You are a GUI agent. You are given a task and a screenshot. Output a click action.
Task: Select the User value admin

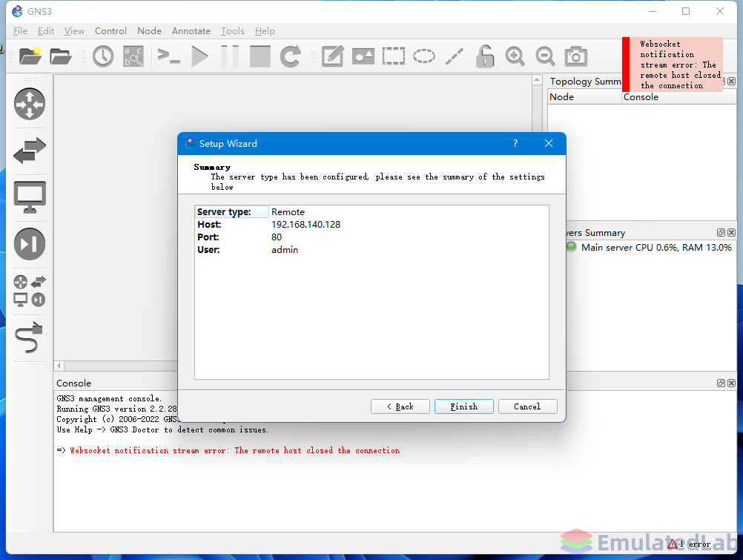[284, 250]
